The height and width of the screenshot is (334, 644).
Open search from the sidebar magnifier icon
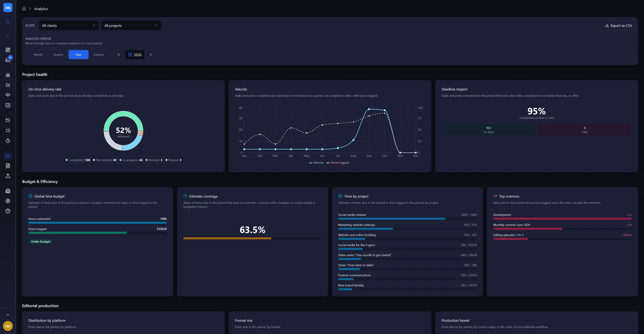coord(8,22)
